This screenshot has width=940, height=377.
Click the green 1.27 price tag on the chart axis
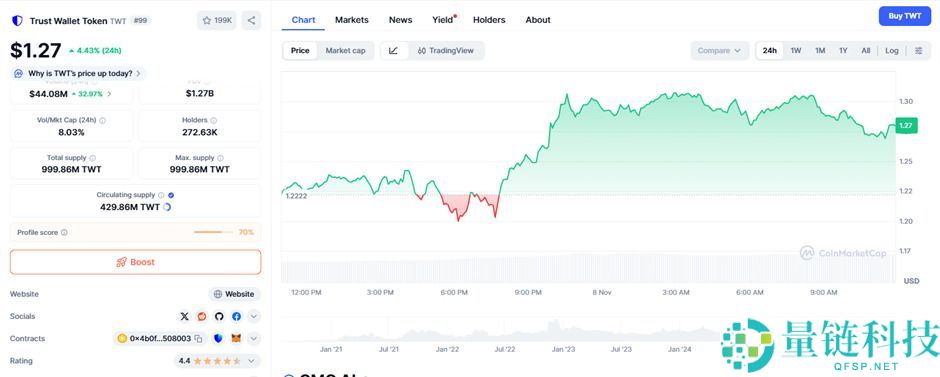[905, 126]
